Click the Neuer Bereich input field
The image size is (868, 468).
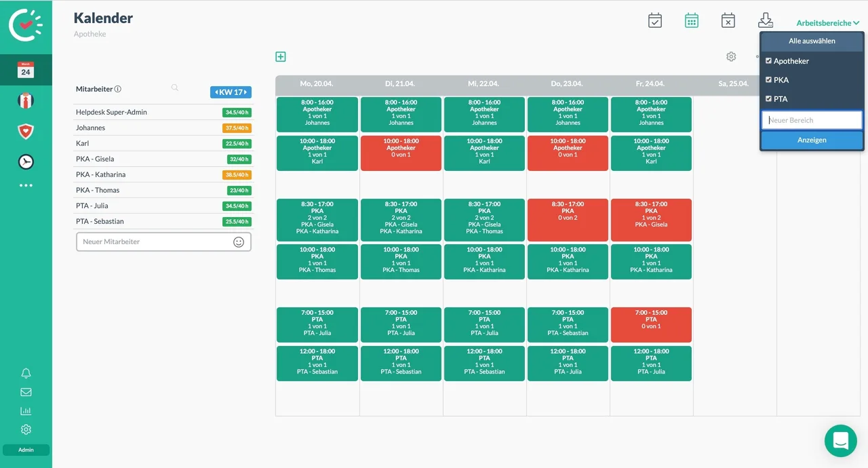click(812, 120)
